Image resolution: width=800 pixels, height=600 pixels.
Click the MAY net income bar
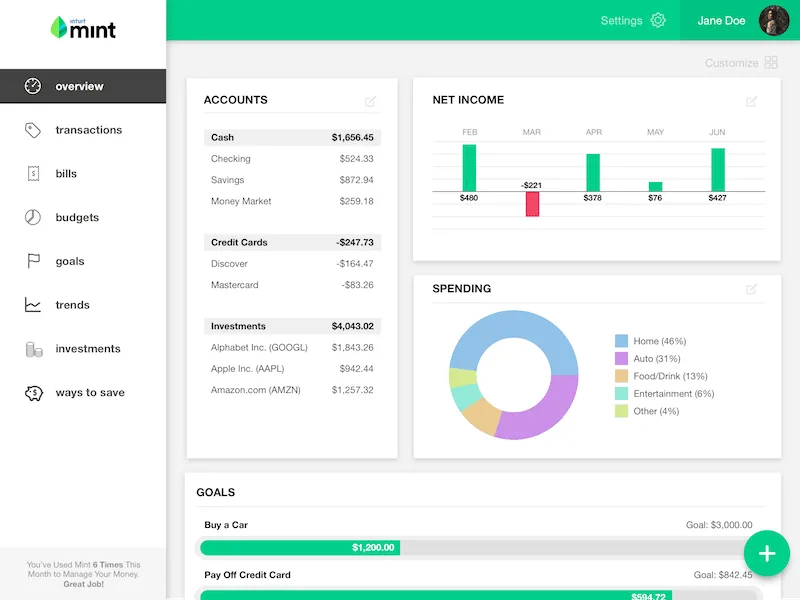pos(656,187)
